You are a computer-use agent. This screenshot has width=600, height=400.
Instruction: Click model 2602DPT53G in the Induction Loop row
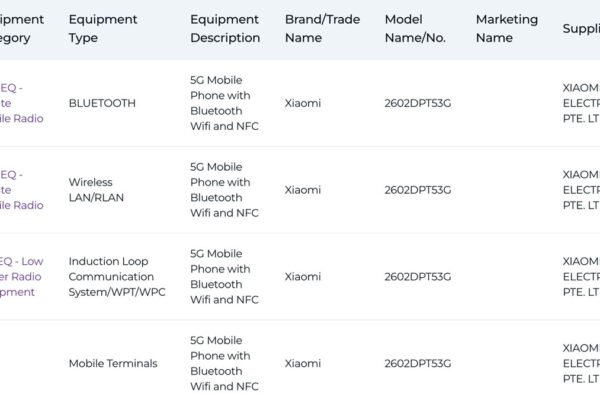(x=417, y=277)
